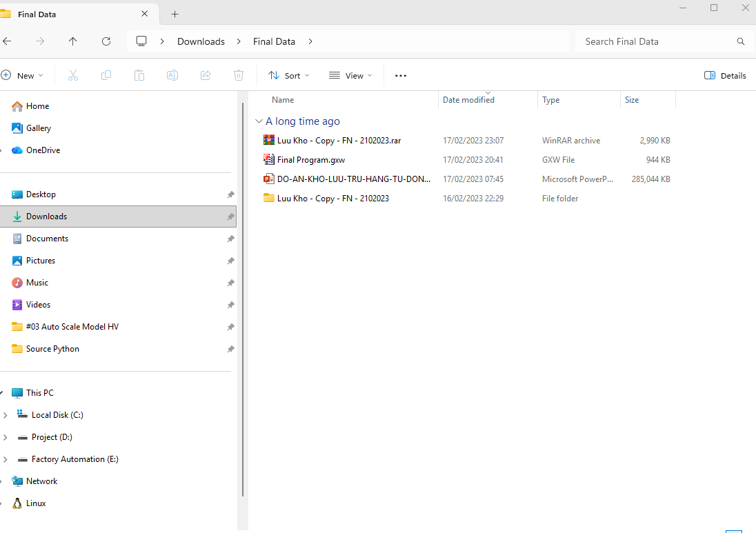
Task: Click the Share icon in toolbar
Action: (x=206, y=76)
